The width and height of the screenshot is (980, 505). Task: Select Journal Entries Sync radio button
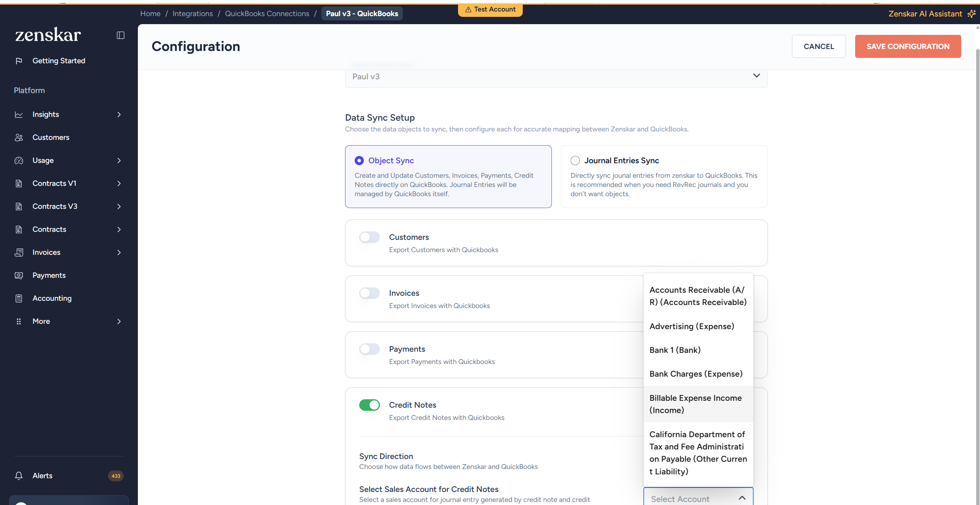tap(575, 161)
